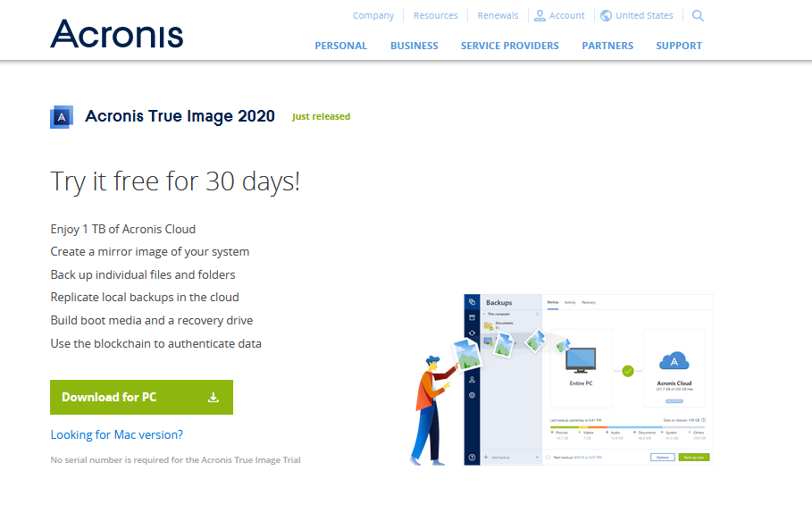The height and width of the screenshot is (505, 812).
Task: Click the Entire PC monitor icon in illustration
Action: tap(581, 360)
